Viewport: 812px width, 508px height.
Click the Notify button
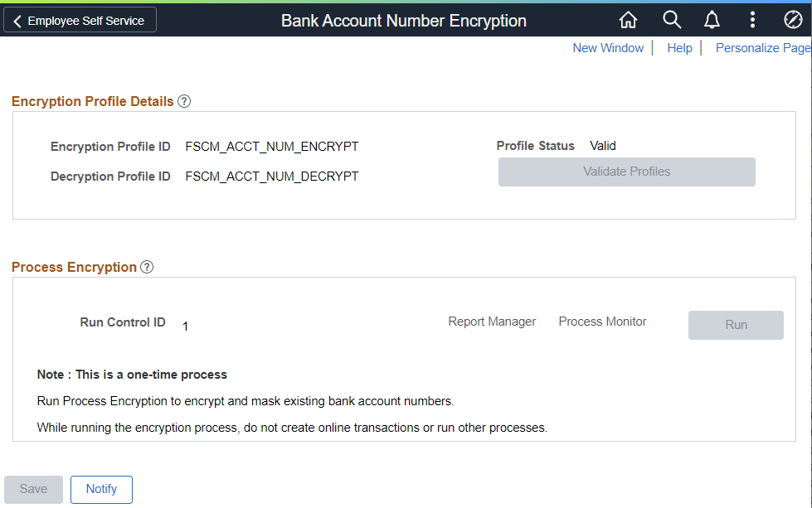101,489
